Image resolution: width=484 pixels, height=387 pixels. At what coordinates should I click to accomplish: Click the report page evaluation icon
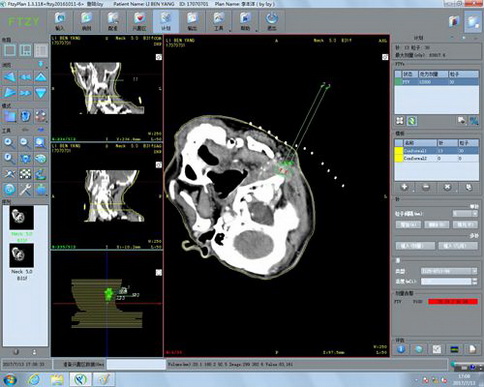[x=472, y=349]
